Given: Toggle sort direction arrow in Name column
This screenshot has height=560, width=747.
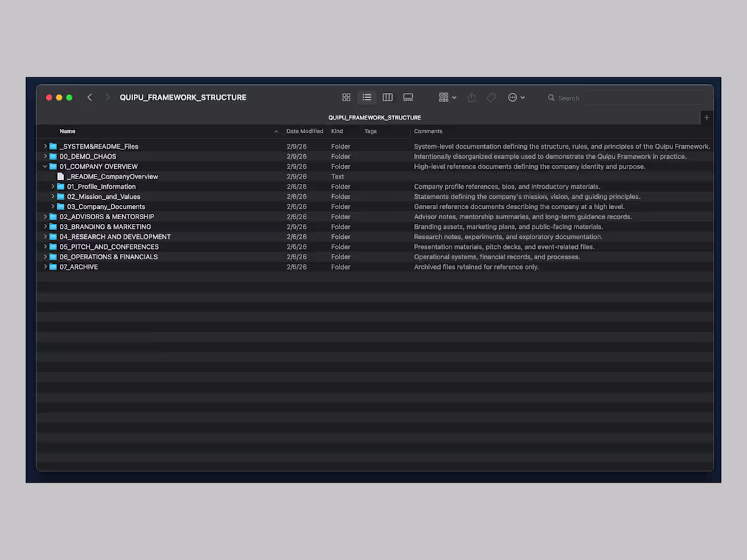Looking at the screenshot, I should (x=276, y=132).
